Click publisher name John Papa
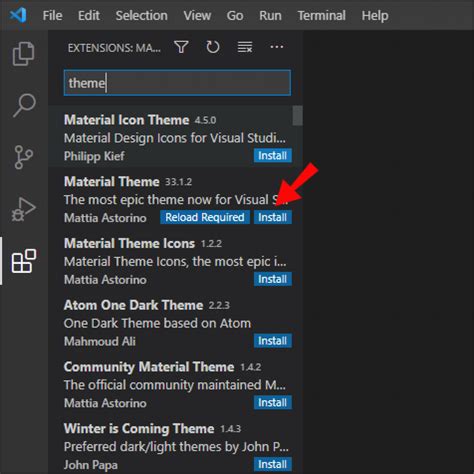The height and width of the screenshot is (474, 474). click(x=91, y=465)
